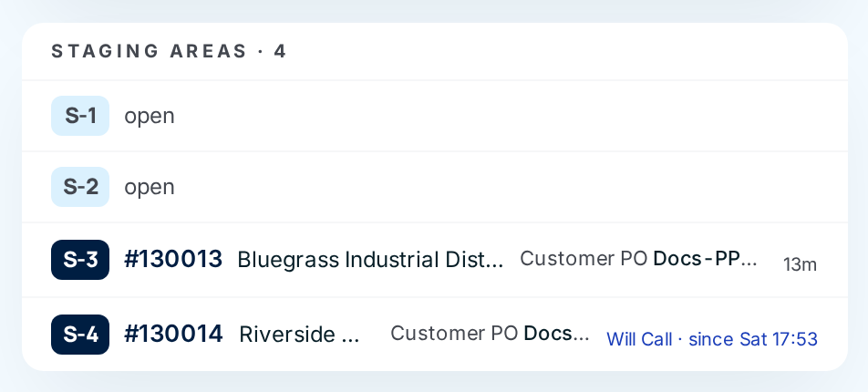Click the S-1 staging area badge

point(80,116)
